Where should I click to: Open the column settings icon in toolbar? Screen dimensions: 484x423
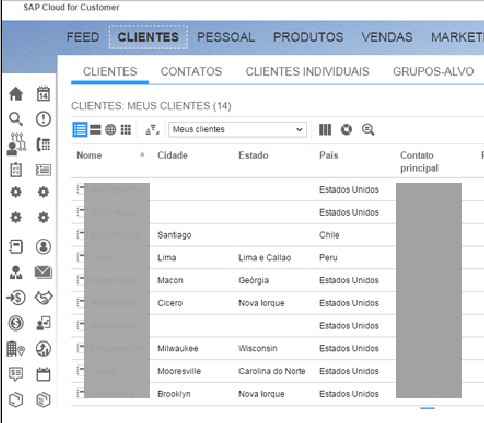point(325,130)
